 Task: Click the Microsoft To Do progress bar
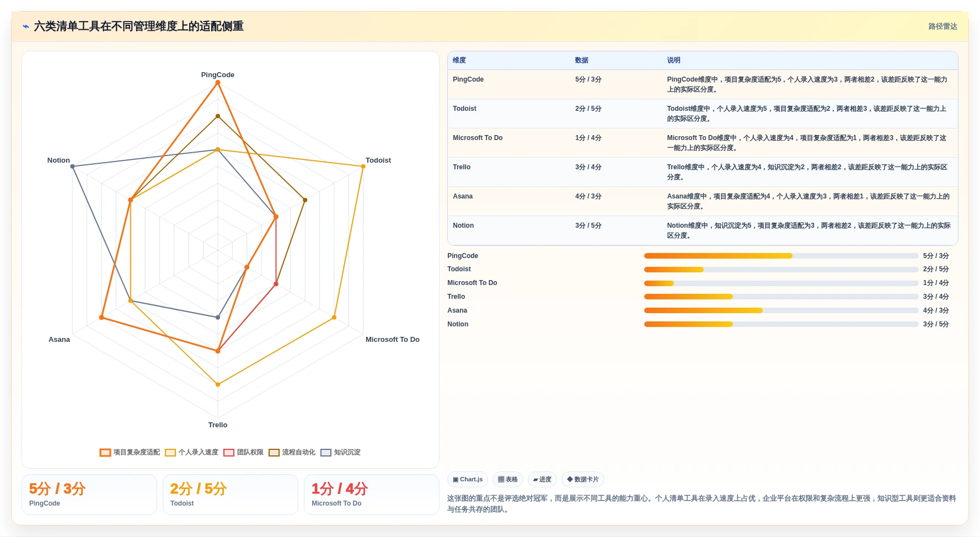(781, 283)
